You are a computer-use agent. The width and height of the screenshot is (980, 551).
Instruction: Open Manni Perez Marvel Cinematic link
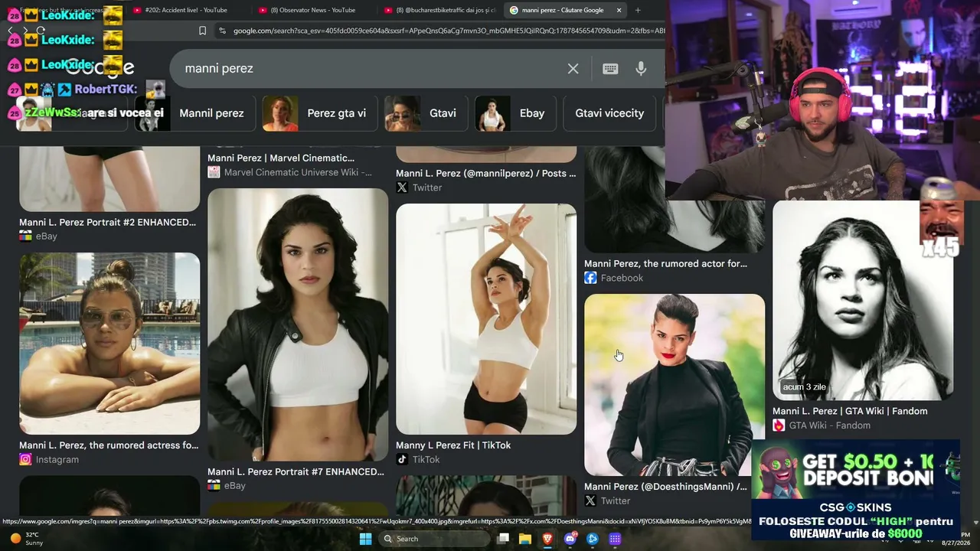[x=281, y=158]
